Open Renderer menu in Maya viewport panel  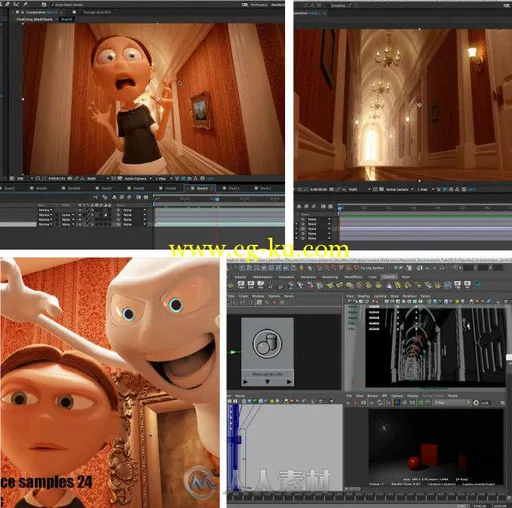coord(410,296)
